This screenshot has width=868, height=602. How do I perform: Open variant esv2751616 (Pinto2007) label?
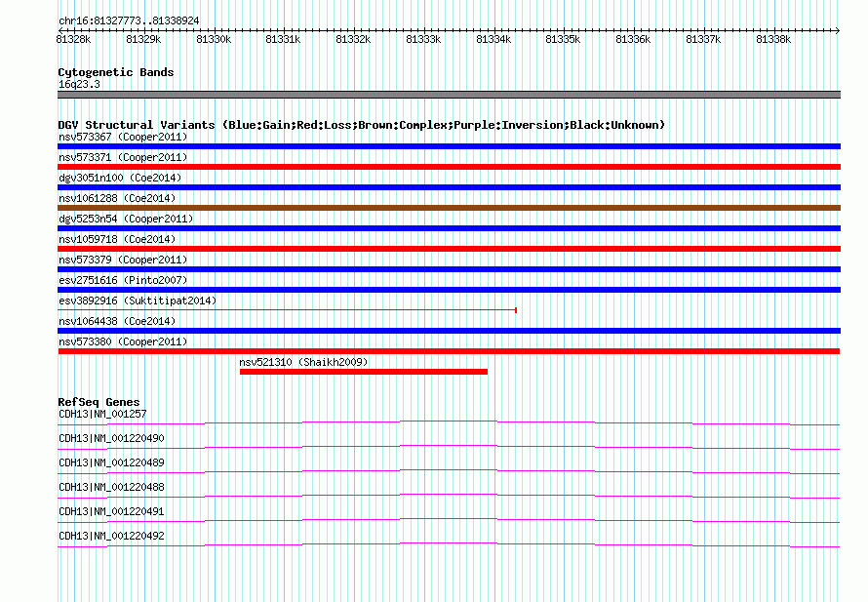(x=123, y=280)
